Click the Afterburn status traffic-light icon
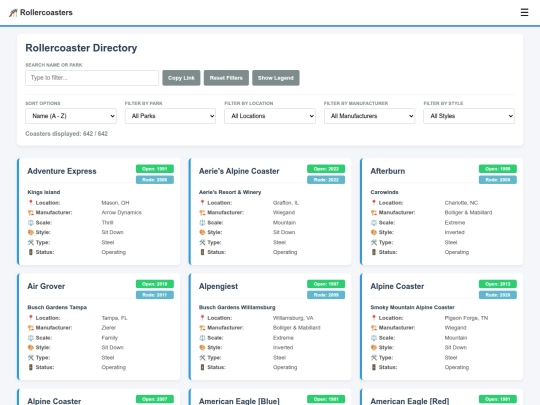Image resolution: width=540 pixels, height=405 pixels. click(374, 252)
